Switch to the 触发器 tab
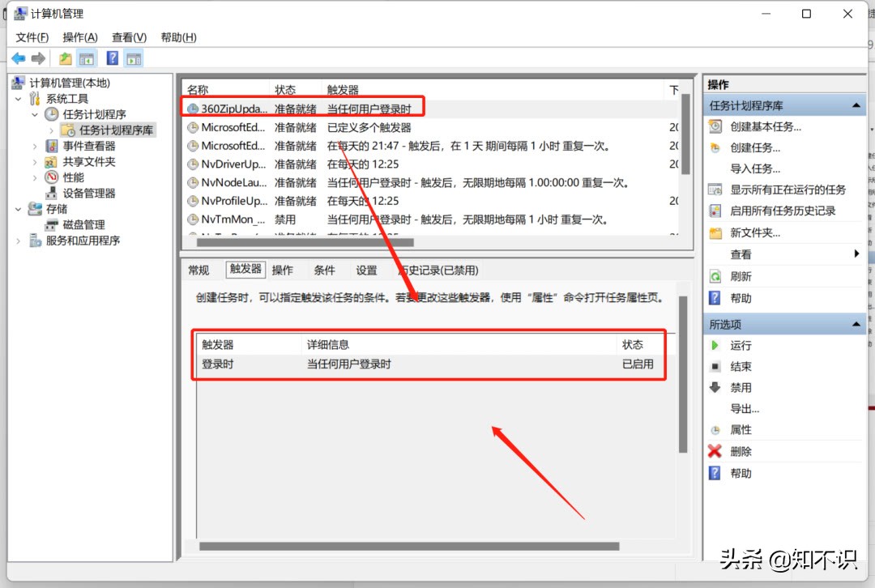875x588 pixels. (245, 269)
